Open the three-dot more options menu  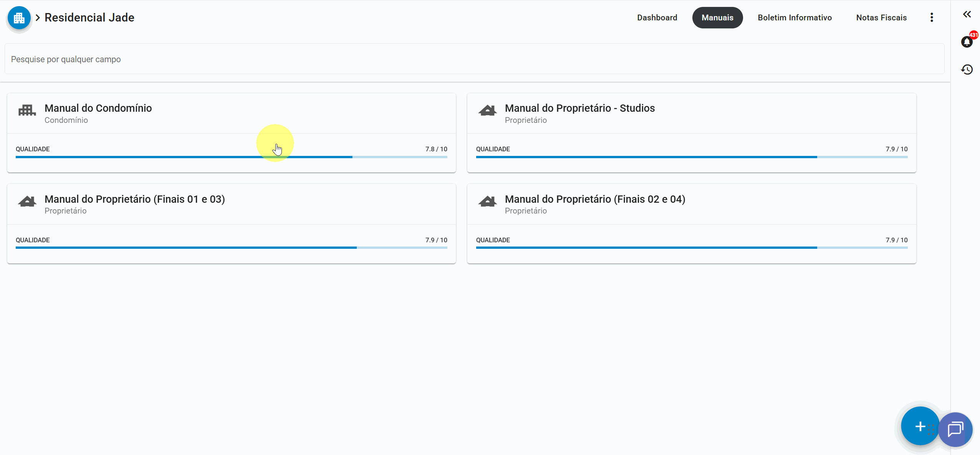click(x=932, y=18)
